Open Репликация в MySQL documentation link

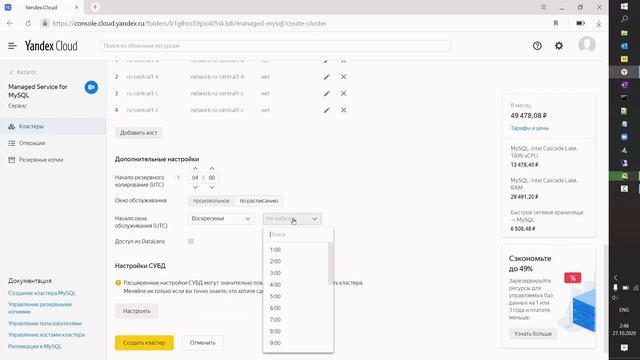point(35,347)
